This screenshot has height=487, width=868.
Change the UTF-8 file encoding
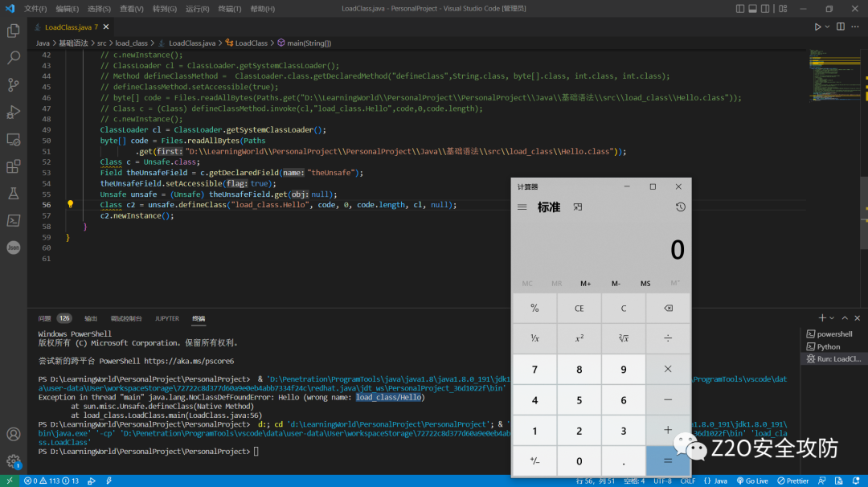point(662,481)
